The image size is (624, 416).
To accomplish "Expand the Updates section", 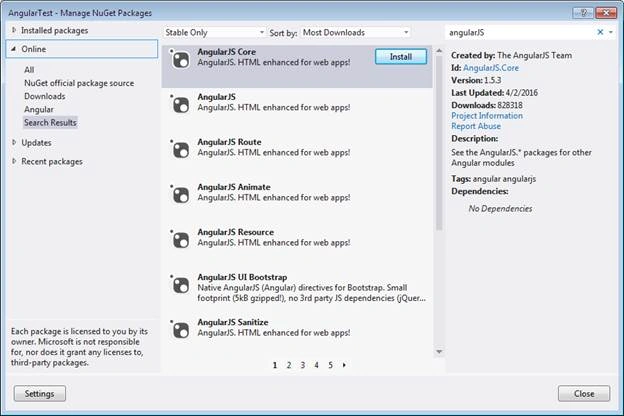I will [14, 142].
